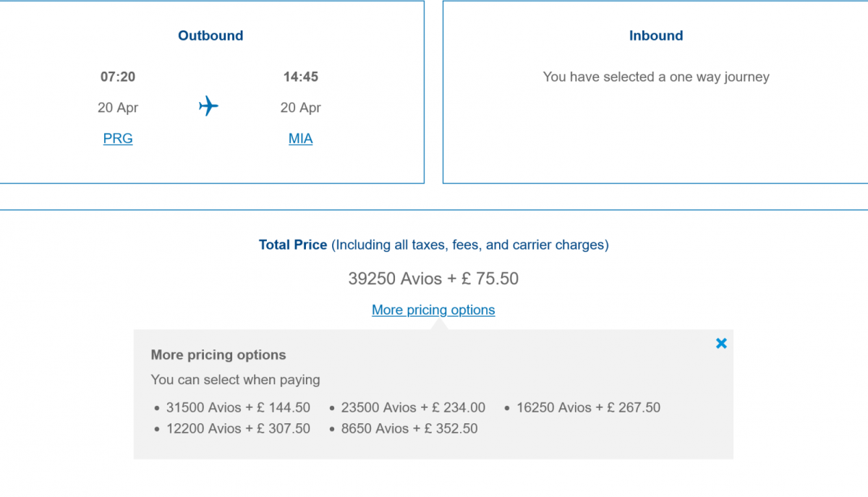Screen dimensions: 868x497
Task: Open the PRG airport link
Action: [118, 138]
